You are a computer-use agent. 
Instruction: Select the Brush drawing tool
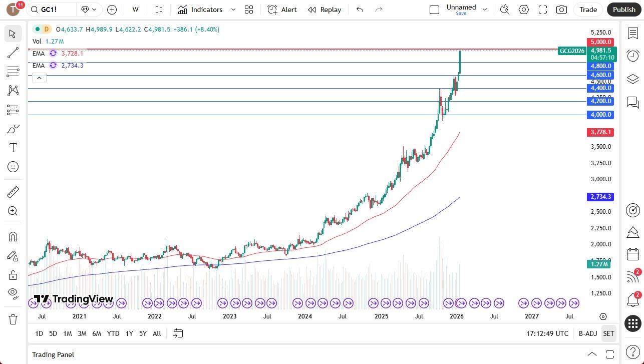click(13, 128)
